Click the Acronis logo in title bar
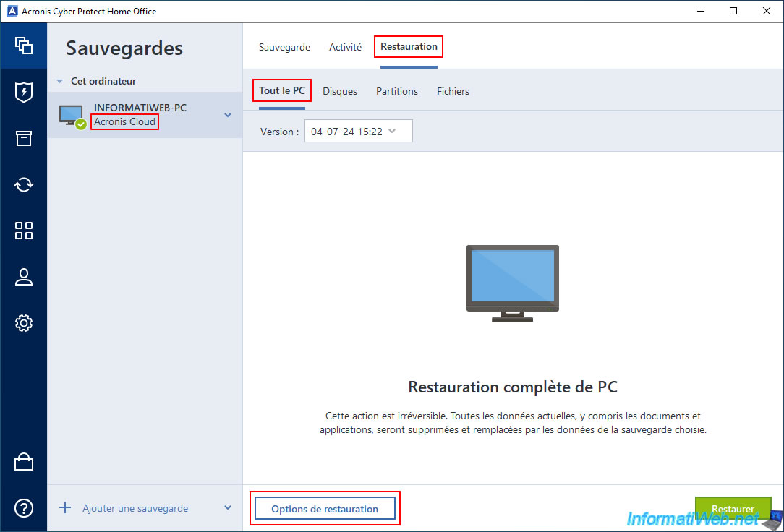The height and width of the screenshot is (532, 784). pos(11,11)
